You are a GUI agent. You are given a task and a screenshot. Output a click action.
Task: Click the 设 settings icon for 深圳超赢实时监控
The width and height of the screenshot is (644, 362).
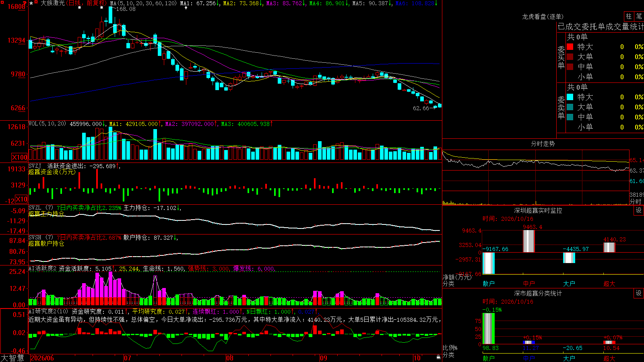(639, 211)
